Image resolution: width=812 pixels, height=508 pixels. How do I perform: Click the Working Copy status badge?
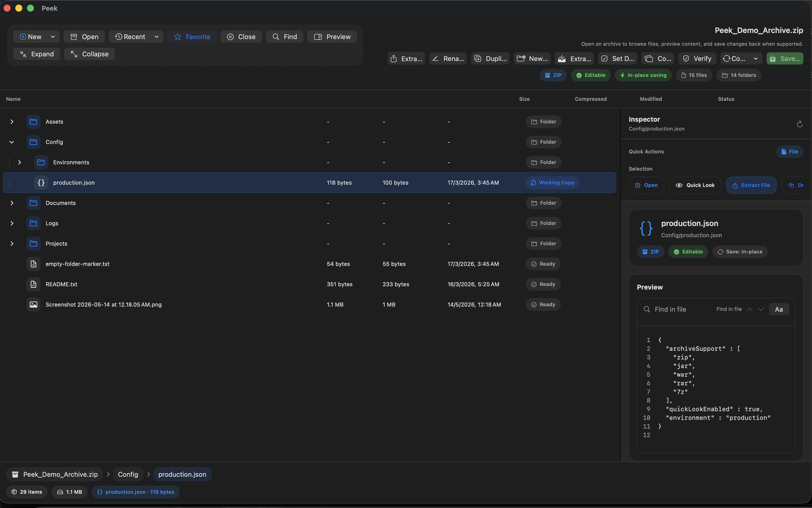point(552,183)
